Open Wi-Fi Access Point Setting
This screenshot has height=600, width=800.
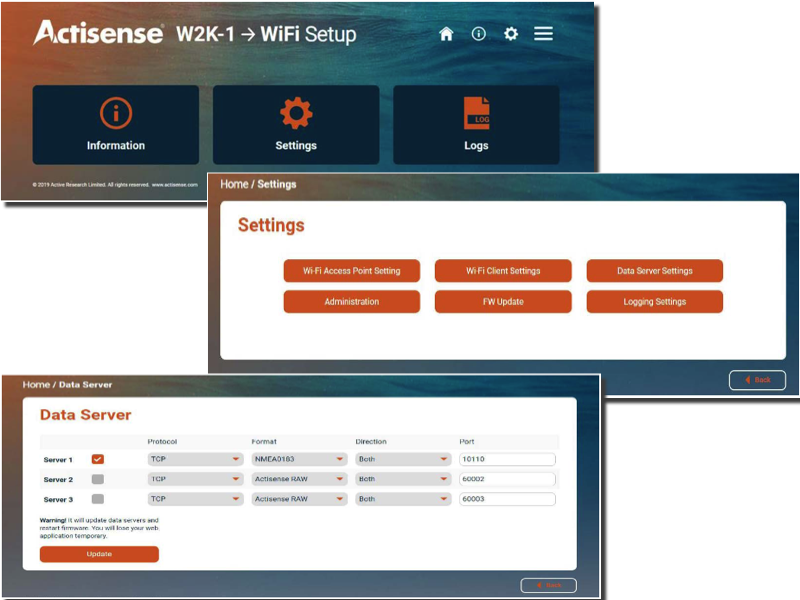pyautogui.click(x=352, y=271)
